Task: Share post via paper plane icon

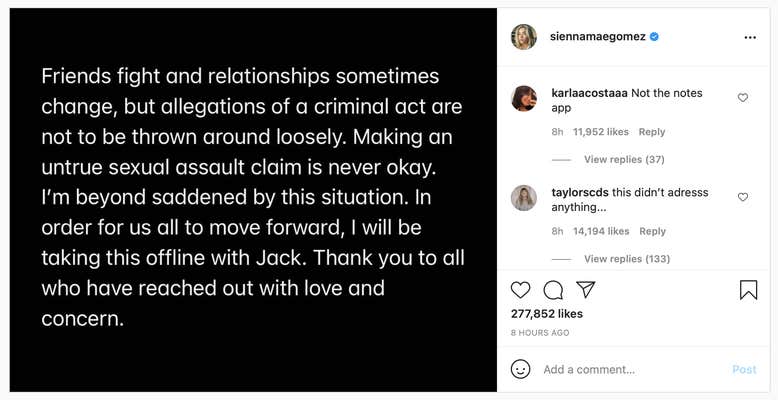Action: click(x=586, y=290)
